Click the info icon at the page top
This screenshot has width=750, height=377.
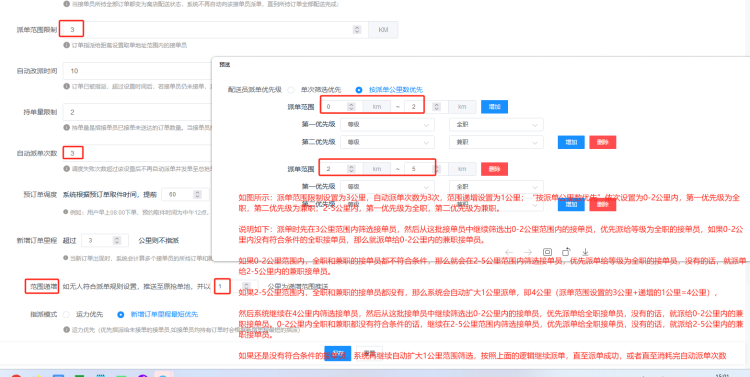tap(66, 4)
